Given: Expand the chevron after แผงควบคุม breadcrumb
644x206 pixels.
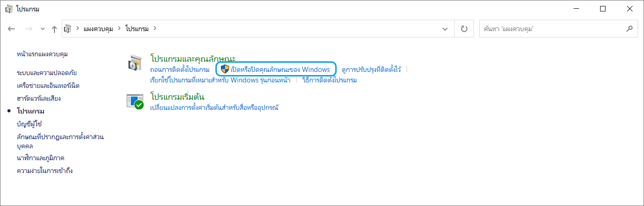Looking at the screenshot, I should coord(119,28).
